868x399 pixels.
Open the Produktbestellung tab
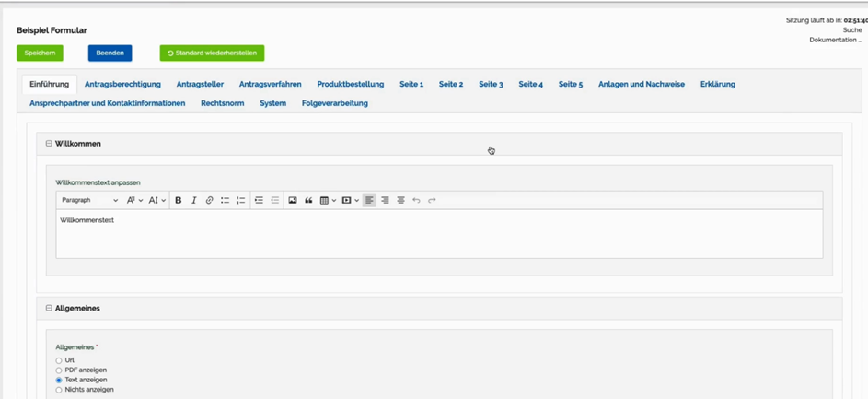click(350, 84)
